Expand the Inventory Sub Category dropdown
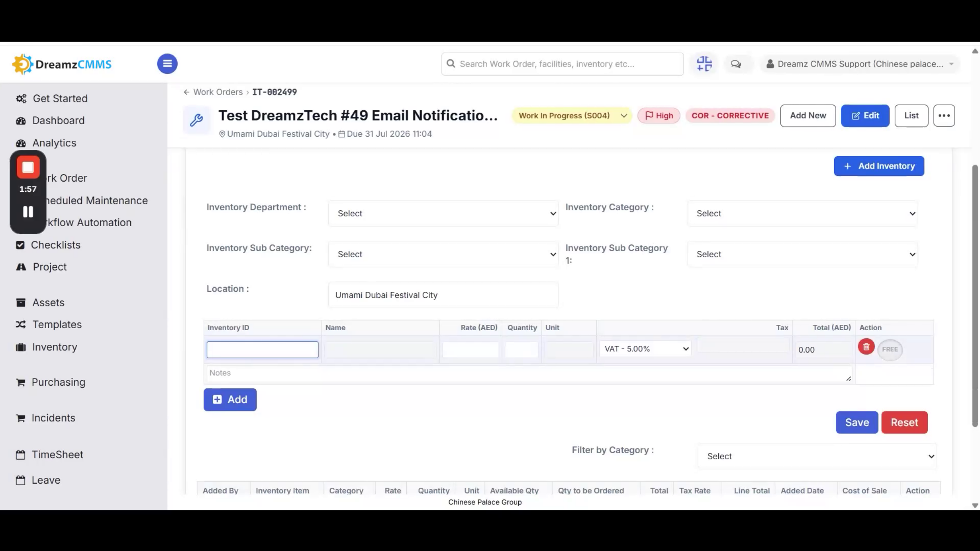Viewport: 980px width, 551px height. tap(443, 254)
